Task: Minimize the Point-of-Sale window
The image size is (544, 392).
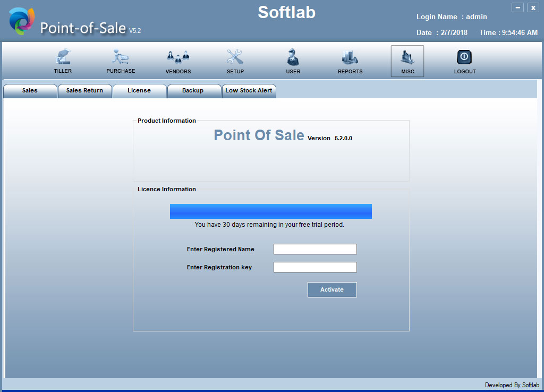Action: point(517,7)
